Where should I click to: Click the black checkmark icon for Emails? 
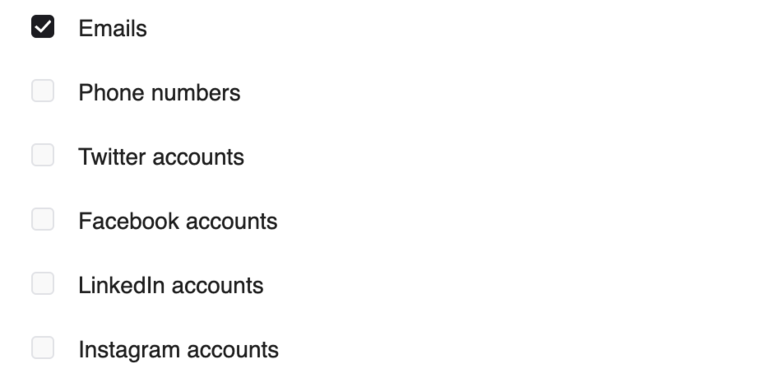click(43, 26)
